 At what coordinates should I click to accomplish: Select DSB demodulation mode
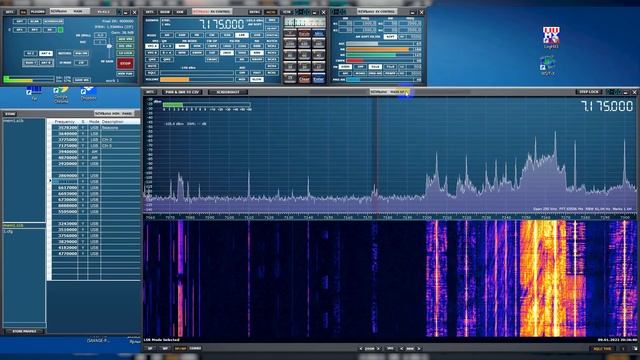pos(227,35)
